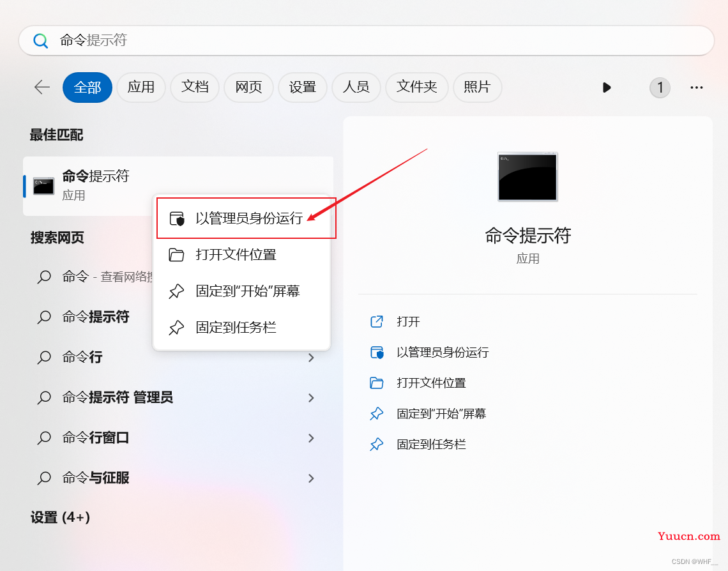The width and height of the screenshot is (728, 571).
Task: Click 打开 in the preview pane
Action: 408,321
